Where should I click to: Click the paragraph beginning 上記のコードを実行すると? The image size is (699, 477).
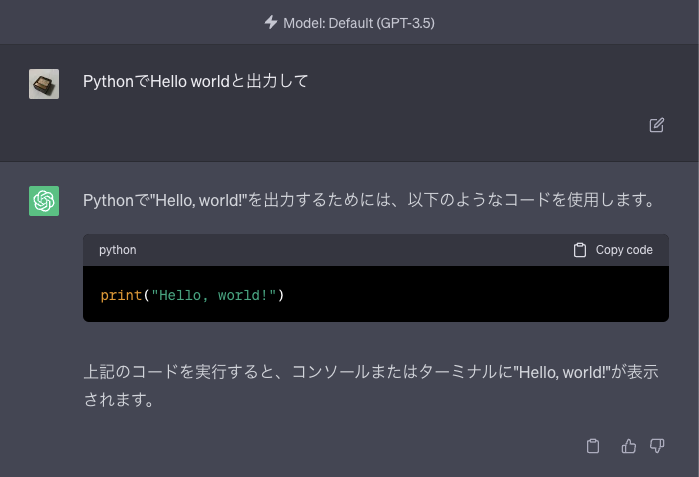coord(371,385)
